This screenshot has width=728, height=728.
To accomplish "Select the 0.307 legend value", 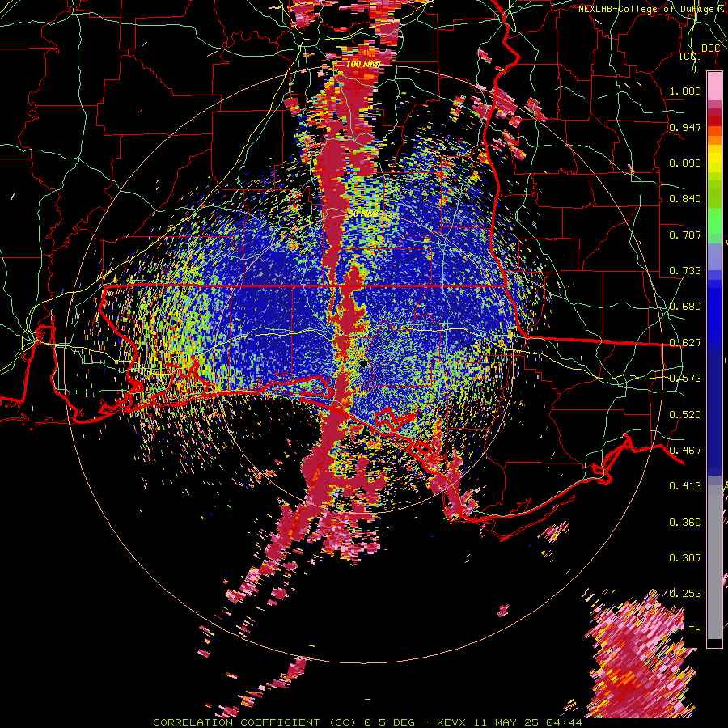I will point(685,558).
